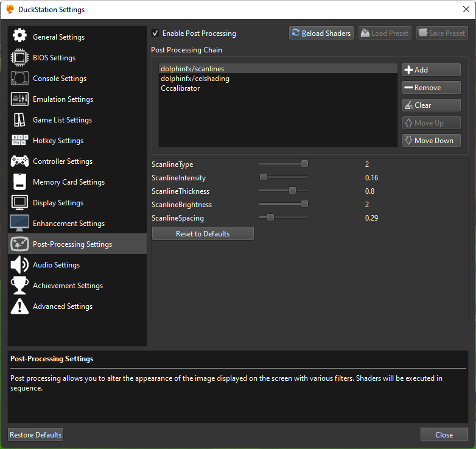Select dolphinfx/scanlines in chain list
The width and height of the screenshot is (476, 449).
[x=278, y=69]
